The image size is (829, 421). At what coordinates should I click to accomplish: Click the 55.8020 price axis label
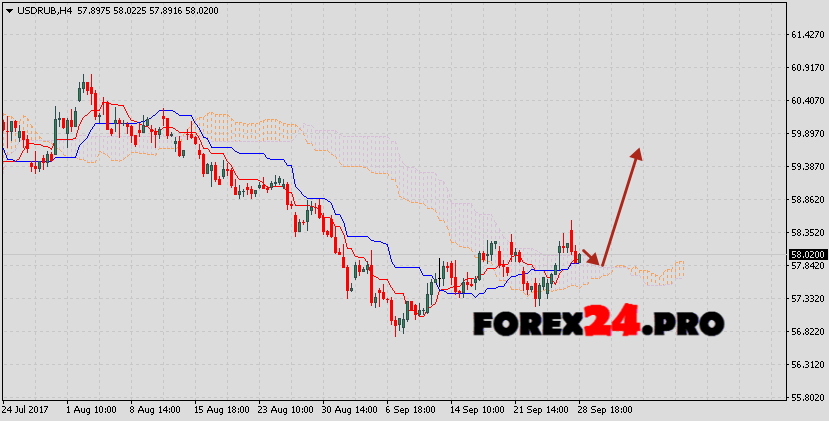tap(806, 398)
